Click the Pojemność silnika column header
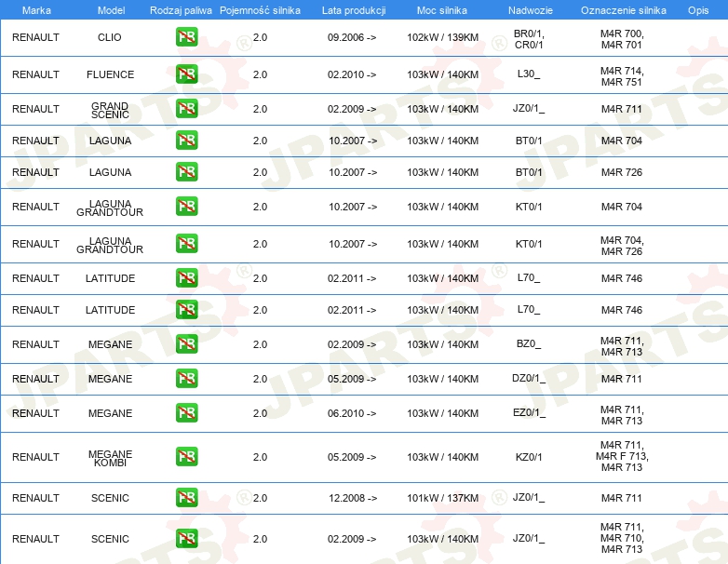Screen dimensions: 728x564 click(x=260, y=10)
